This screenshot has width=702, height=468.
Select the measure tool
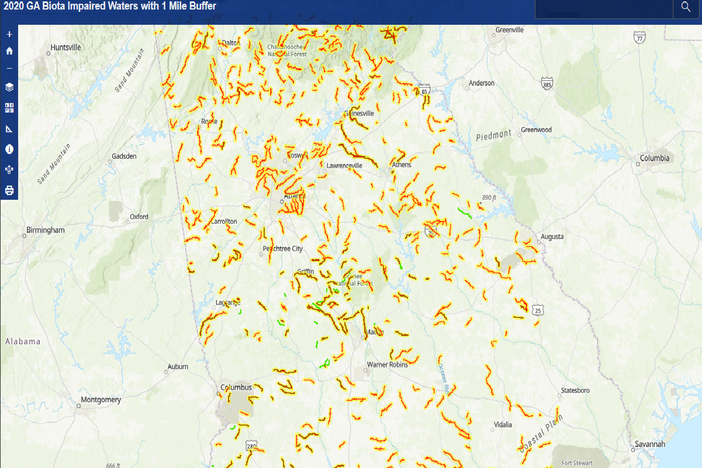pyautogui.click(x=9, y=128)
